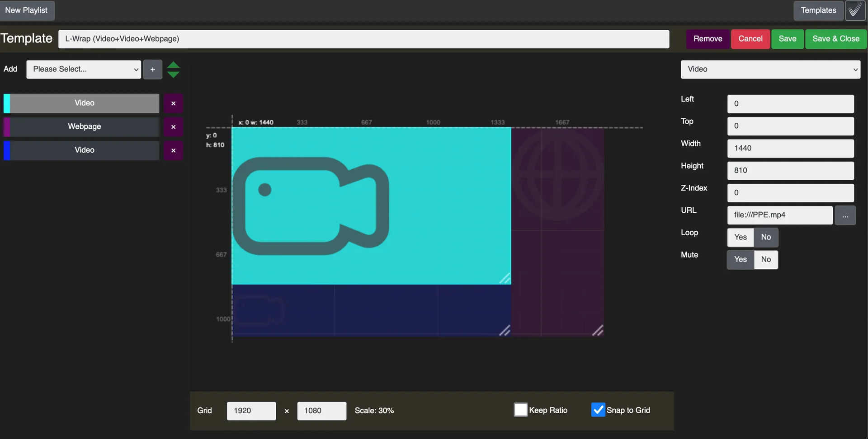This screenshot has width=868, height=439.
Task: Select the first Video layer in list
Action: pyautogui.click(x=85, y=103)
